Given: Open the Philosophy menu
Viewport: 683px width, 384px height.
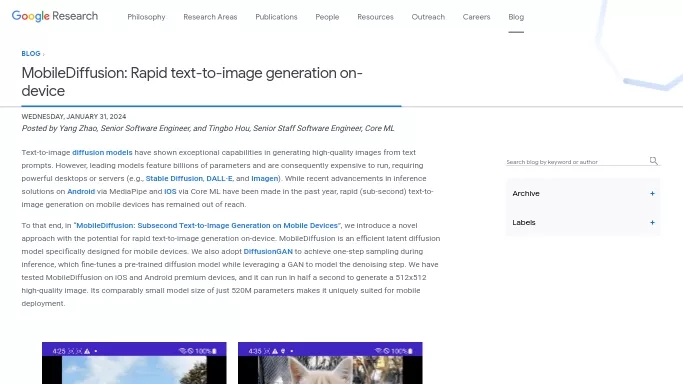Looking at the screenshot, I should point(146,17).
